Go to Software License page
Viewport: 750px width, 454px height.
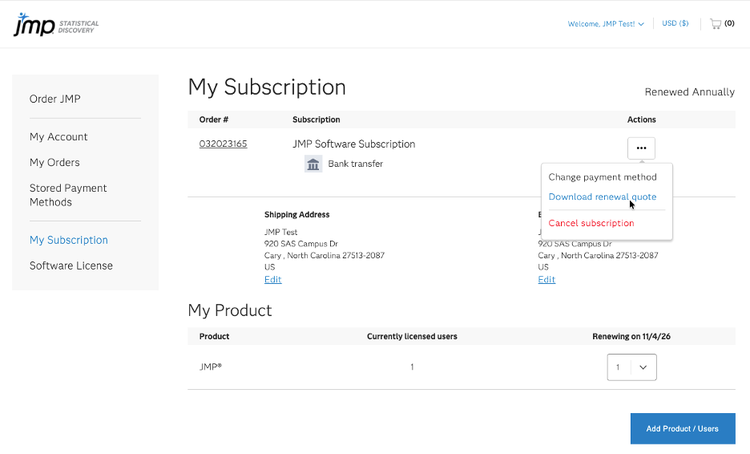(71, 265)
